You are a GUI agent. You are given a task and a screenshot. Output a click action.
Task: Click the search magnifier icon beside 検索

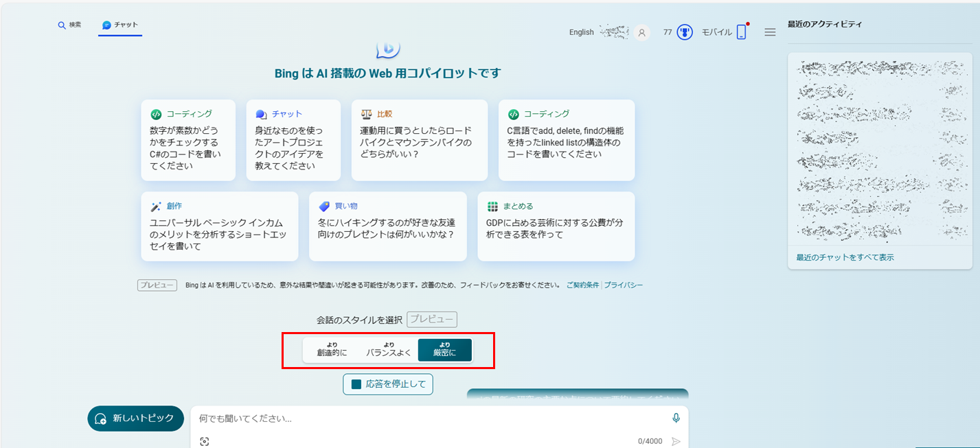tap(61, 25)
